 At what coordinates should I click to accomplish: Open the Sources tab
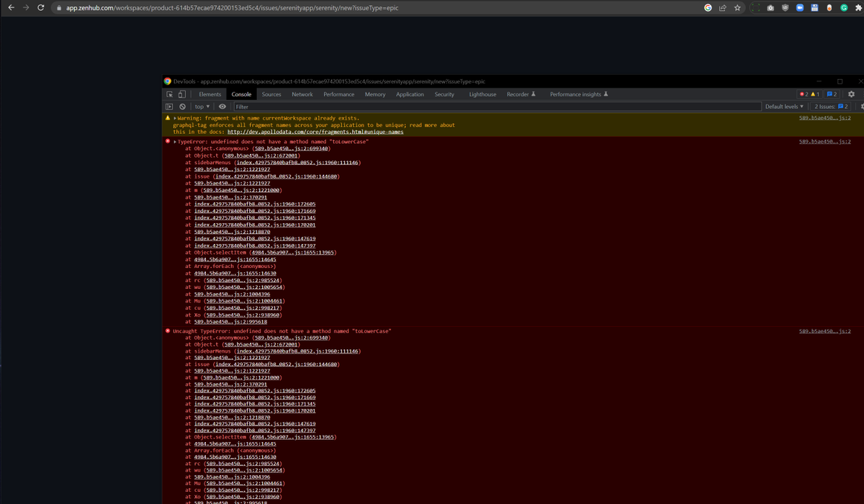pos(271,94)
